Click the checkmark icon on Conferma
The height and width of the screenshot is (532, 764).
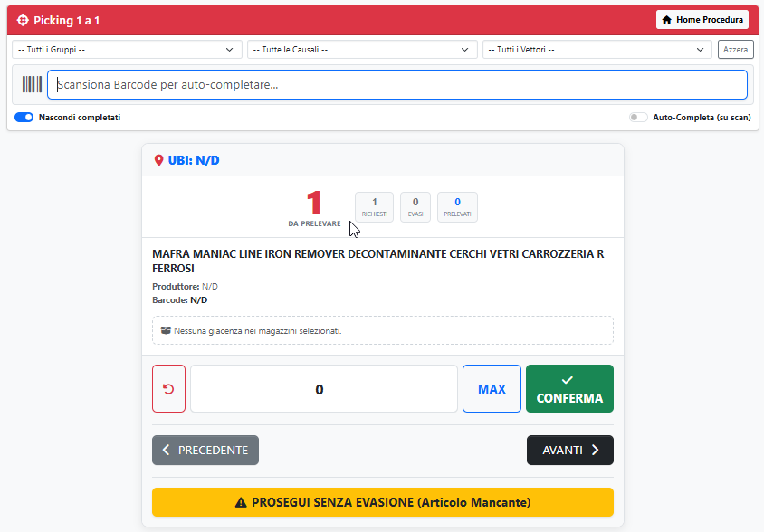[x=568, y=381]
